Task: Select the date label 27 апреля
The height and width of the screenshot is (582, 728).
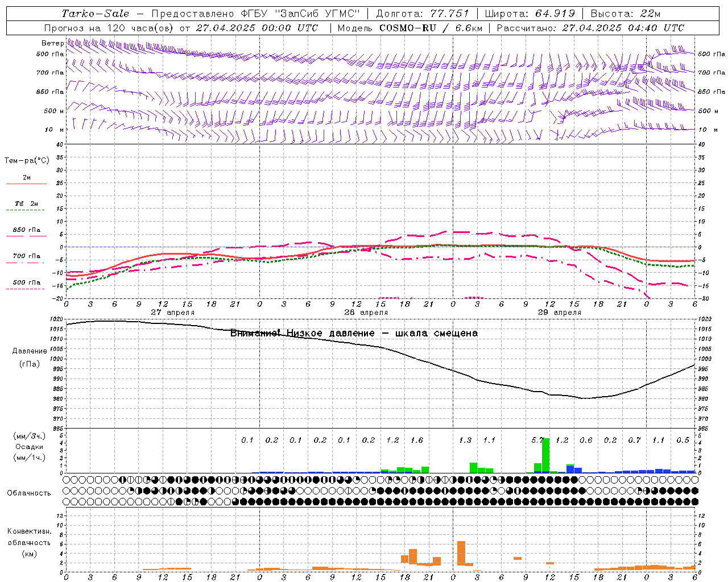Action: point(173,313)
